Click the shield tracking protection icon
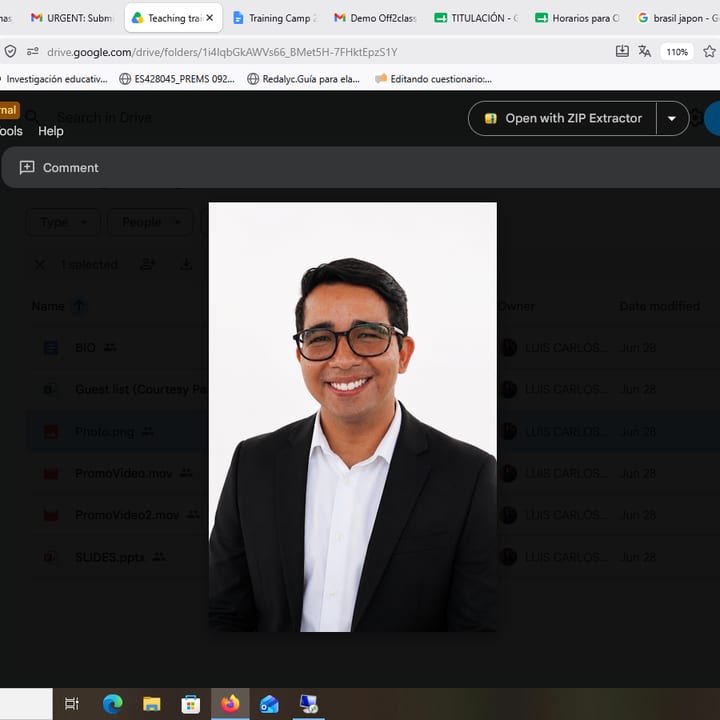Viewport: 720px width, 720px height. point(11,51)
